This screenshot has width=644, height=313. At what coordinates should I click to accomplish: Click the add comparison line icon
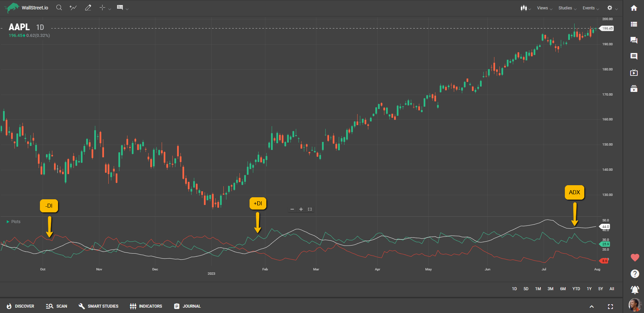pos(73,8)
